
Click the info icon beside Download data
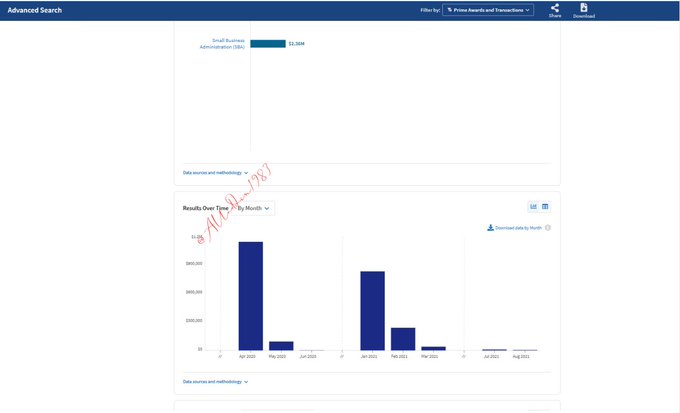[548, 228]
